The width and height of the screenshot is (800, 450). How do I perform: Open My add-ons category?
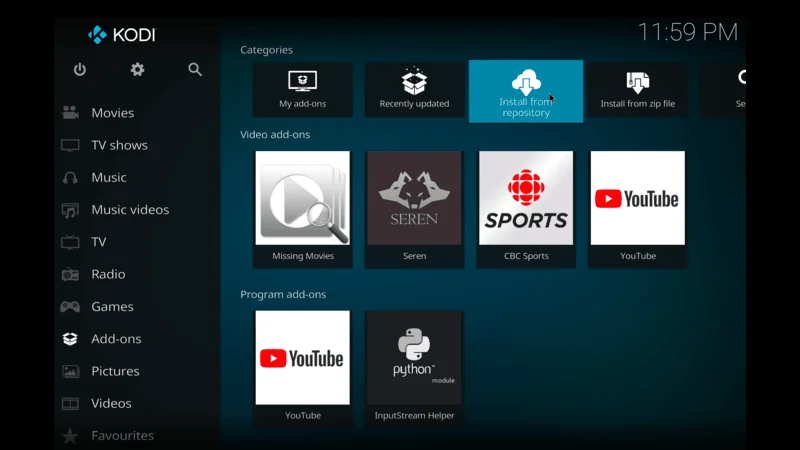(303, 90)
